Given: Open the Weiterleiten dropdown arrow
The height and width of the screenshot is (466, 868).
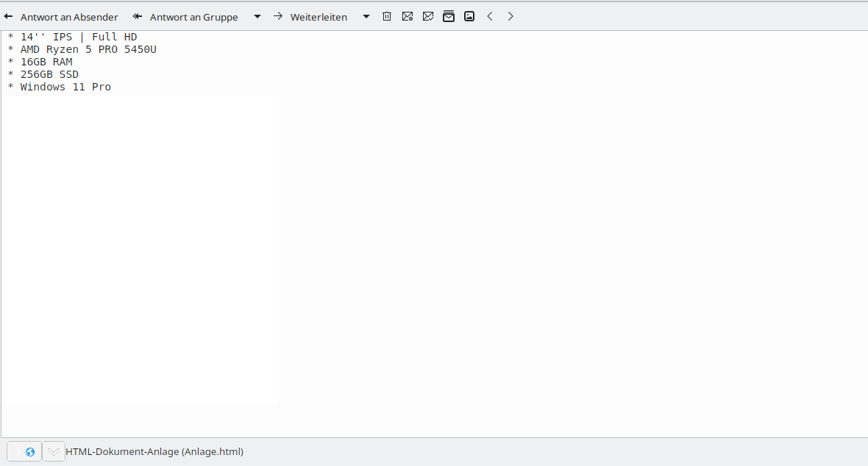Looking at the screenshot, I should point(366,16).
